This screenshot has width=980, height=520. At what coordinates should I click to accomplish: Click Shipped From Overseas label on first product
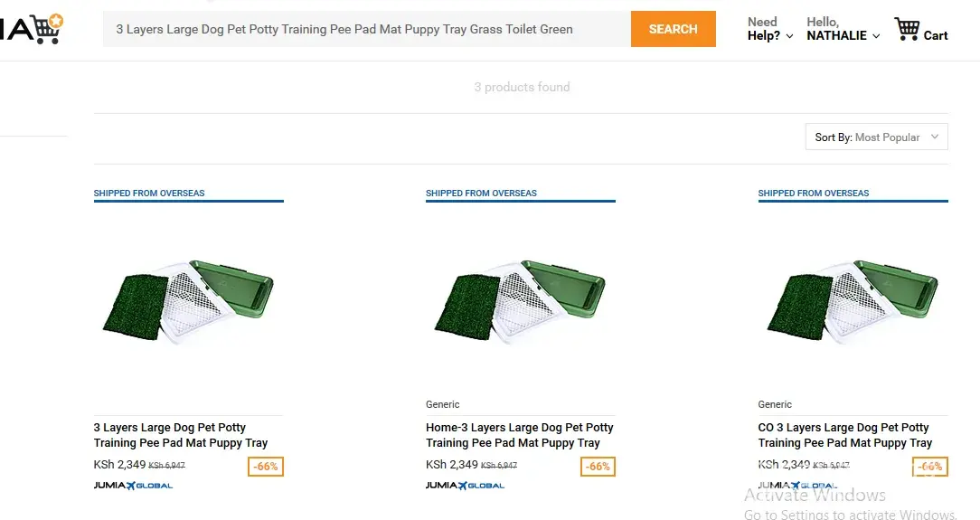(149, 193)
